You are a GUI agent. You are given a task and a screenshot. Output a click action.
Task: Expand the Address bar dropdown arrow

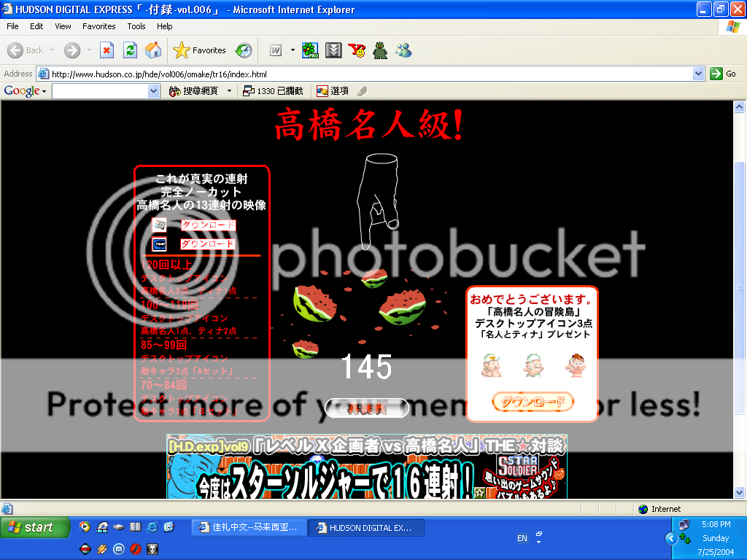698,74
